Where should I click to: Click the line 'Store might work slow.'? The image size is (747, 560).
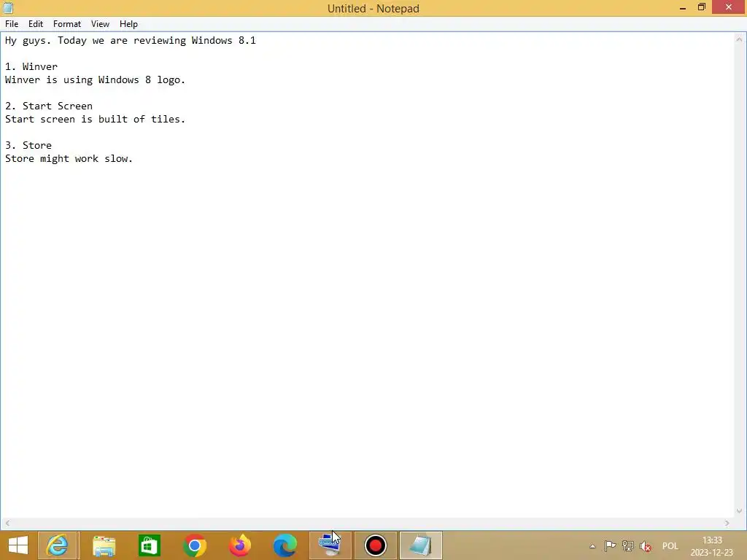(69, 158)
